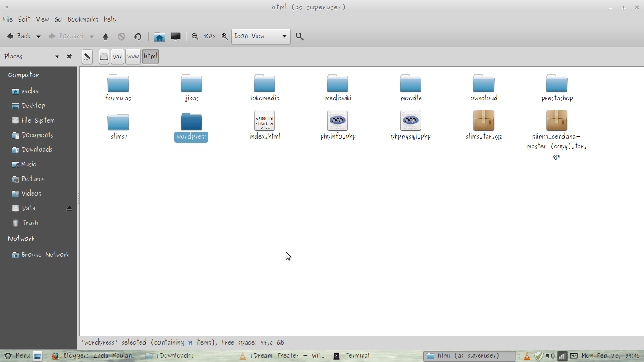
Task: Switch to the Terminal taskbar item
Action: (351, 356)
